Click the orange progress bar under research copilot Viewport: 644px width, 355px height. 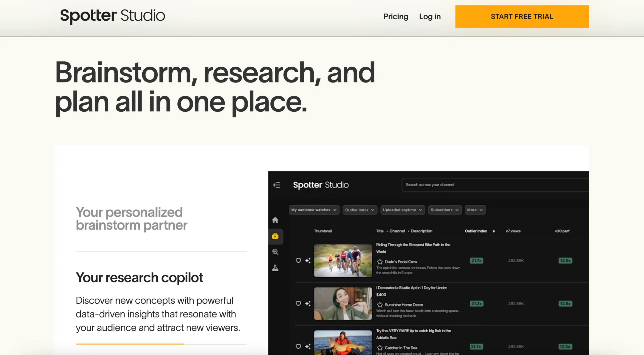pos(130,344)
